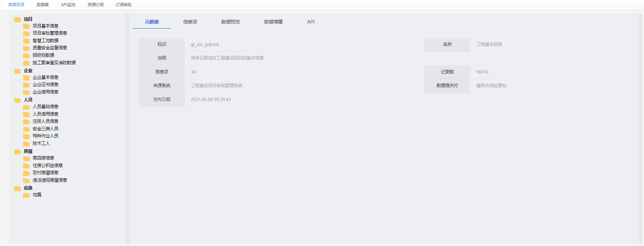This screenshot has height=246, width=644.
Task: Click the folder icon beside 项目基本信息
Action: click(26, 26)
